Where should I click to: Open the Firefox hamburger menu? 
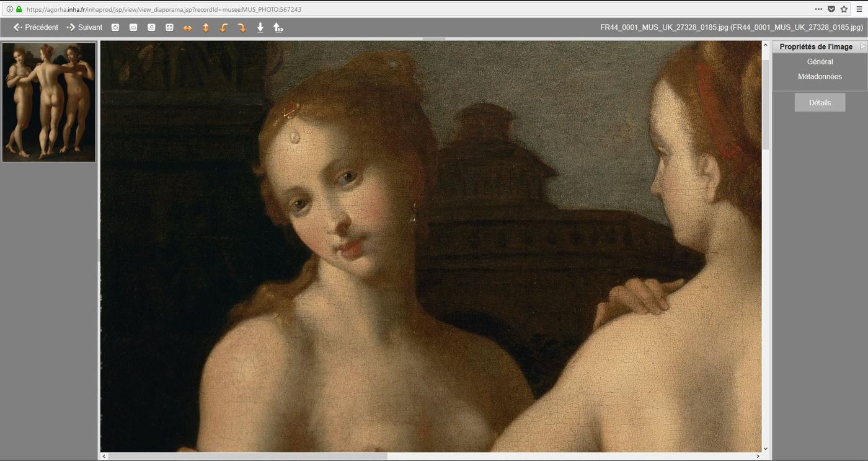coord(859,9)
